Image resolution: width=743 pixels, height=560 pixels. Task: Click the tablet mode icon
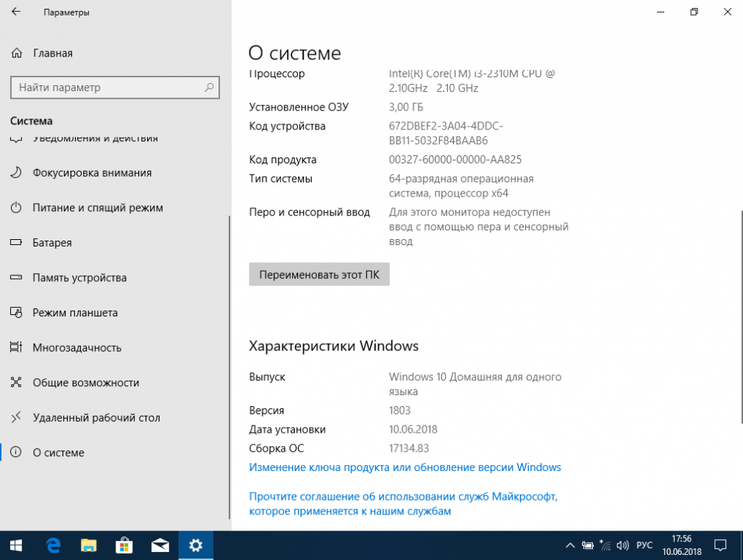(16, 313)
